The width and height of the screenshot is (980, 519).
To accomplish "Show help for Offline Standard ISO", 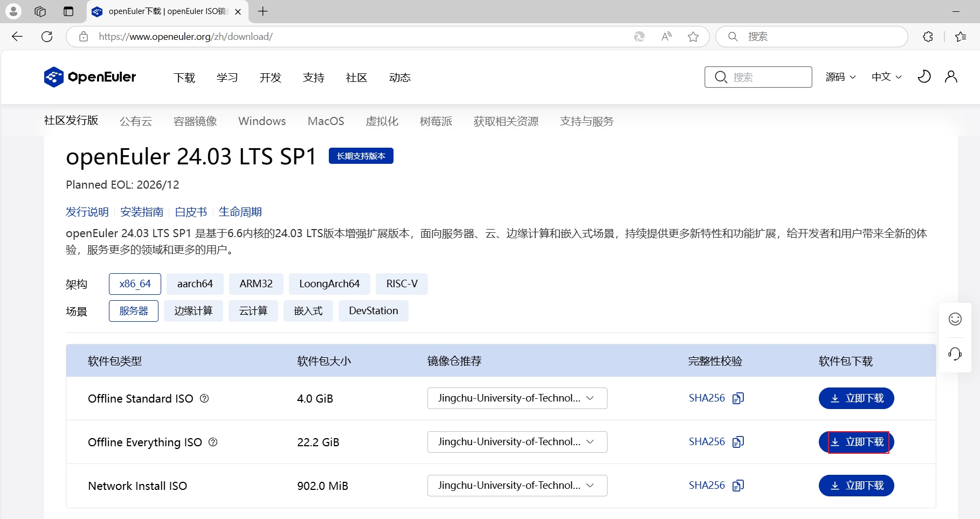I will click(204, 398).
